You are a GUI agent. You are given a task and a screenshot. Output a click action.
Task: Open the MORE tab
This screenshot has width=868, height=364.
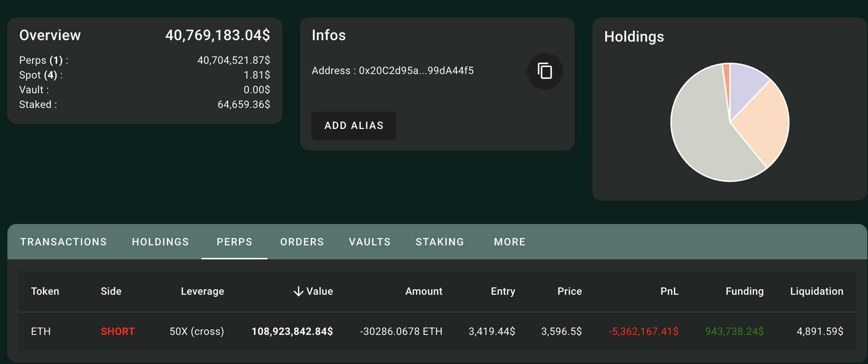coord(509,242)
